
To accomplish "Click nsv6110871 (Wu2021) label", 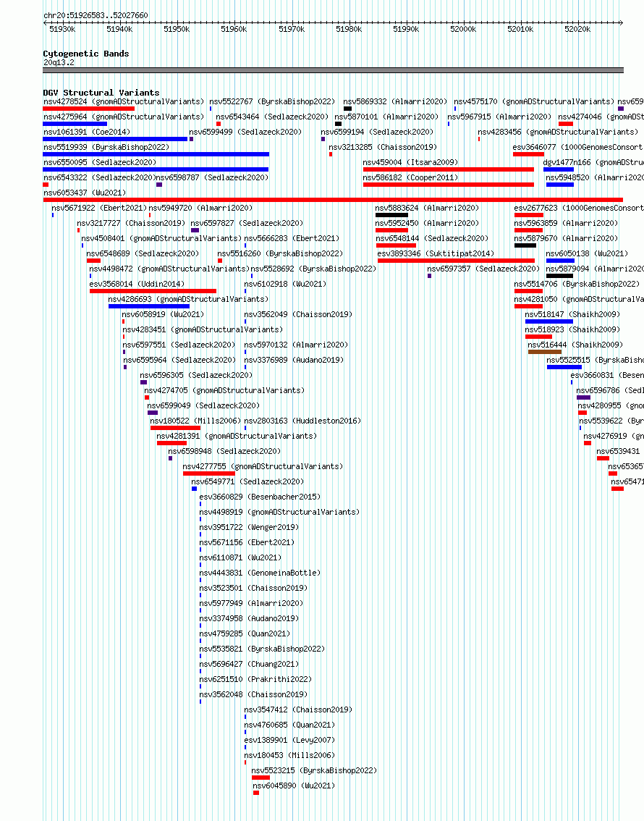I will 241,557.
